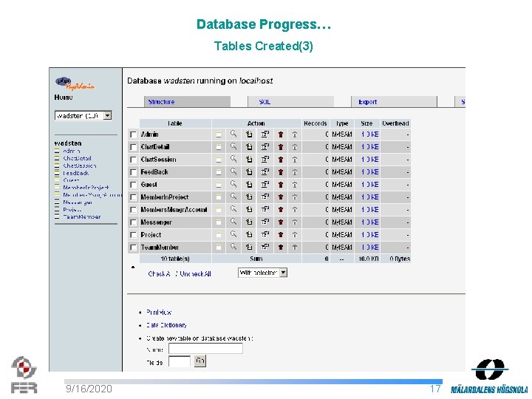The width and height of the screenshot is (532, 399).
Task: Click the new table Name input field
Action: pyautogui.click(x=205, y=349)
